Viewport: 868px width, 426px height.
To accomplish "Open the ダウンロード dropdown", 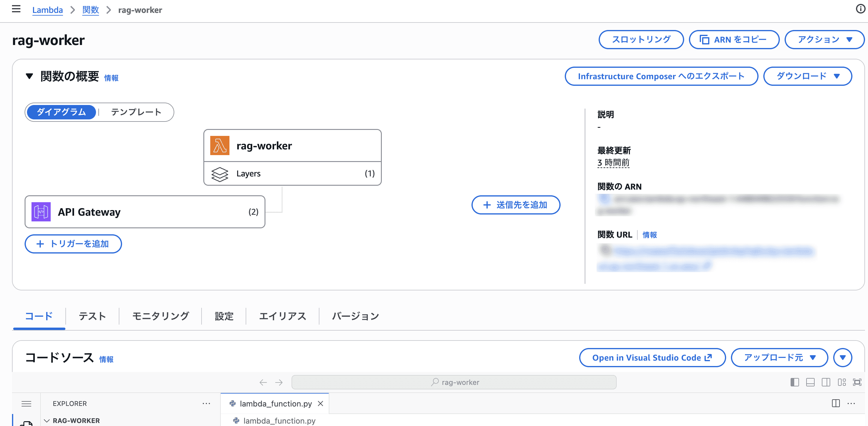I will pos(807,76).
